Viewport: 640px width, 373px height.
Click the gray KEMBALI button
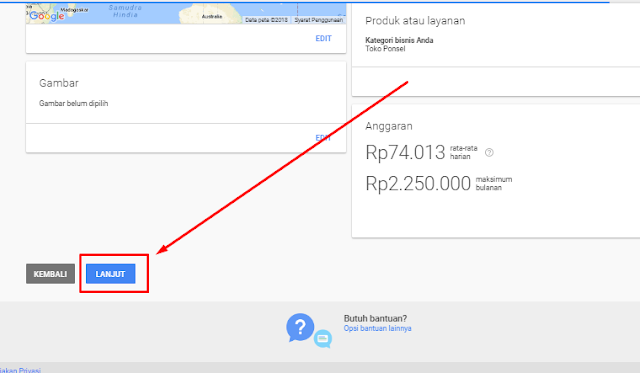[51, 274]
